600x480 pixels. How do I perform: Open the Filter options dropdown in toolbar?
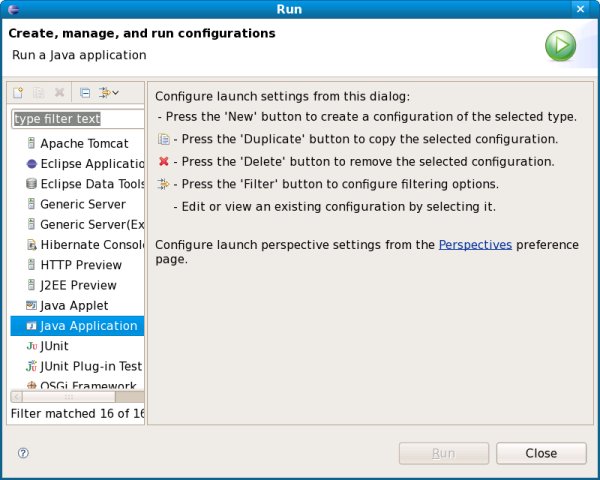(x=109, y=93)
